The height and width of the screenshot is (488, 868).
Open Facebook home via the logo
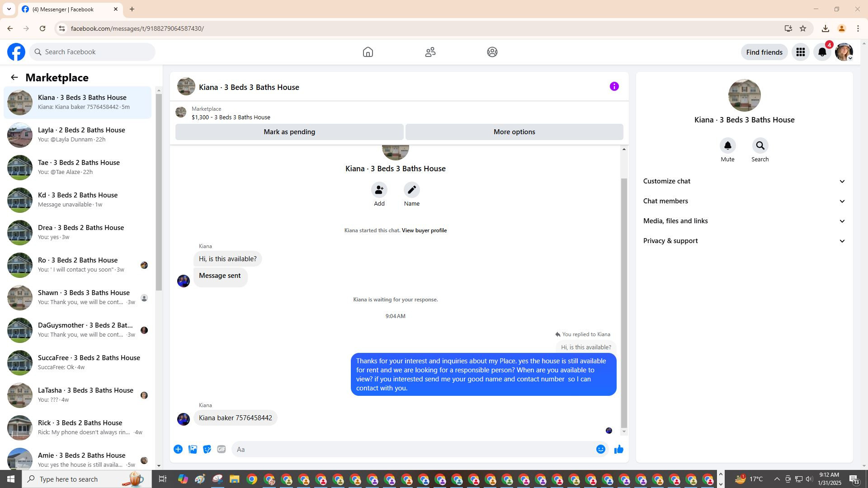click(16, 52)
